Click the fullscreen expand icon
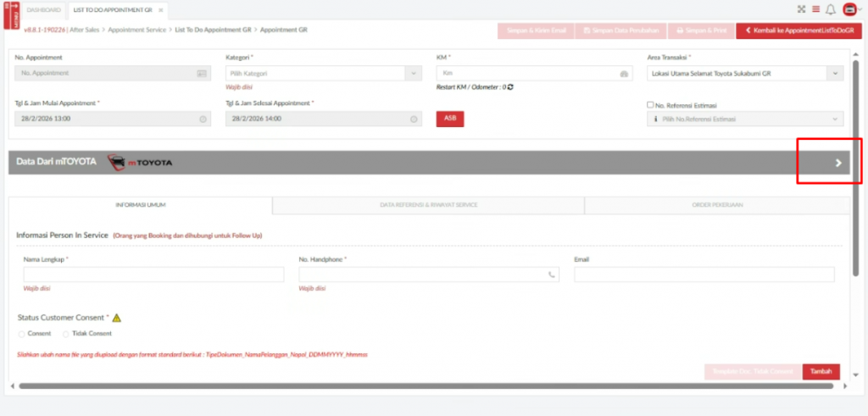This screenshot has height=416, width=868. tap(801, 9)
